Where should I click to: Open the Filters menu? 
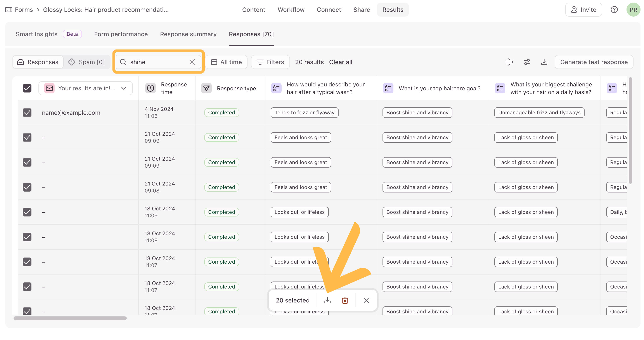point(270,62)
